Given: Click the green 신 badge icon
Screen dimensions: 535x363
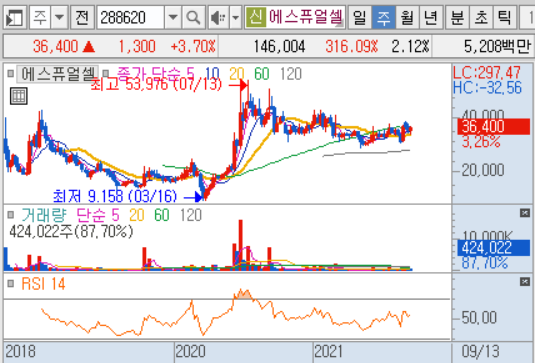Looking at the screenshot, I should click(x=255, y=17).
